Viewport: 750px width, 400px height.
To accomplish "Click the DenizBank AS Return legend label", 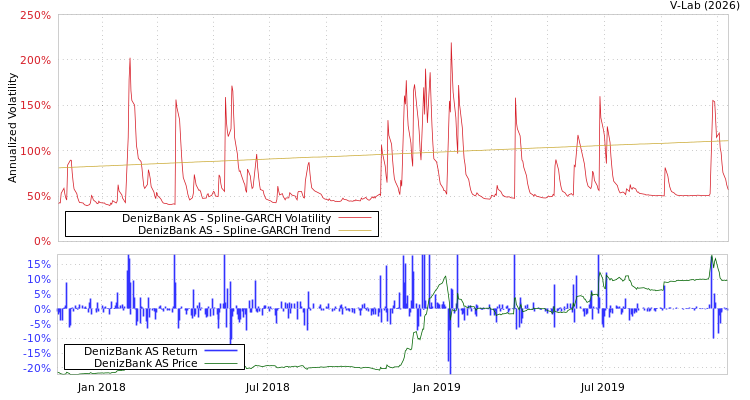I will click(x=141, y=351).
